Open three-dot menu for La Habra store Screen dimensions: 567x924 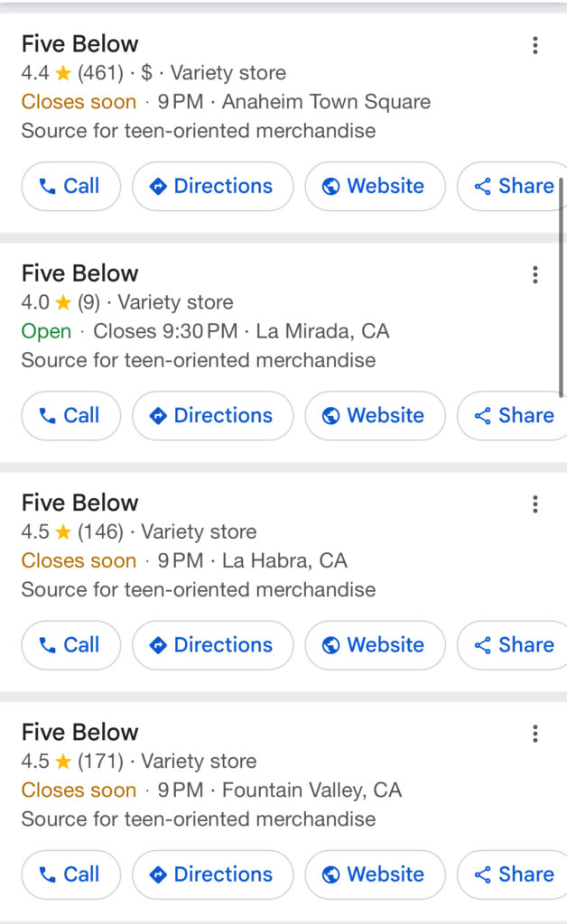point(535,504)
